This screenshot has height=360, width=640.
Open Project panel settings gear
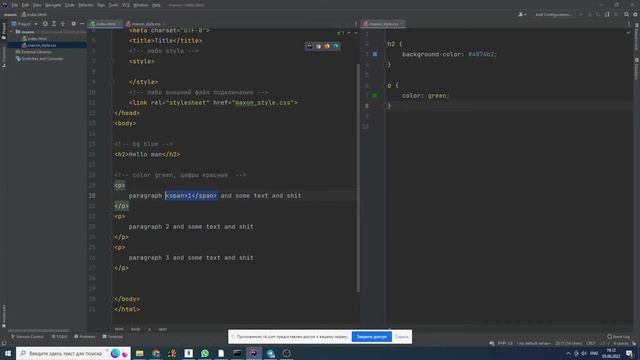(x=73, y=24)
